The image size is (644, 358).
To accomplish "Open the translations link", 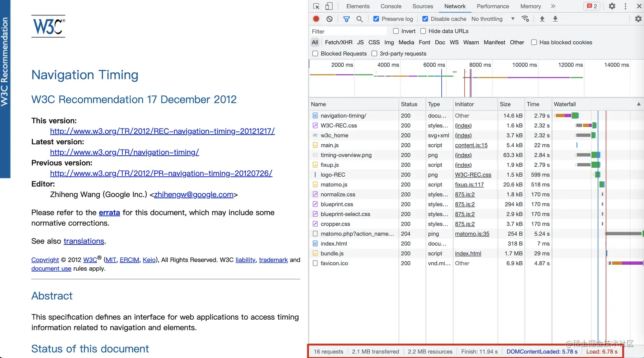I will [x=84, y=241].
